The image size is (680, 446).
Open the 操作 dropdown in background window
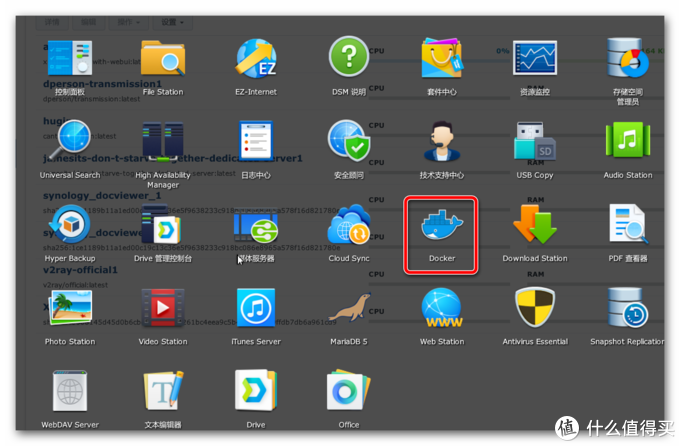pos(128,22)
